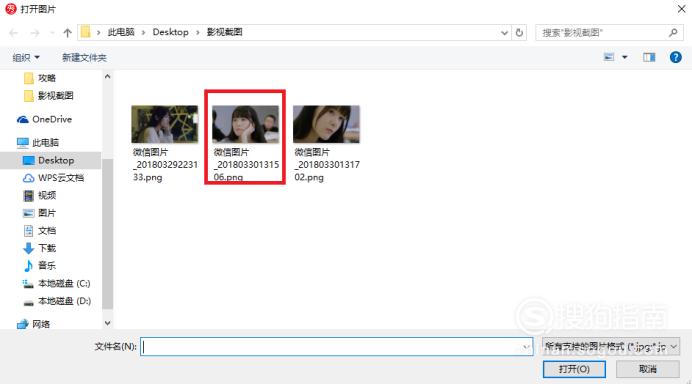The height and width of the screenshot is (384, 692).
Task: Open 本地磁盘 (D:) drive
Action: [x=56, y=301]
